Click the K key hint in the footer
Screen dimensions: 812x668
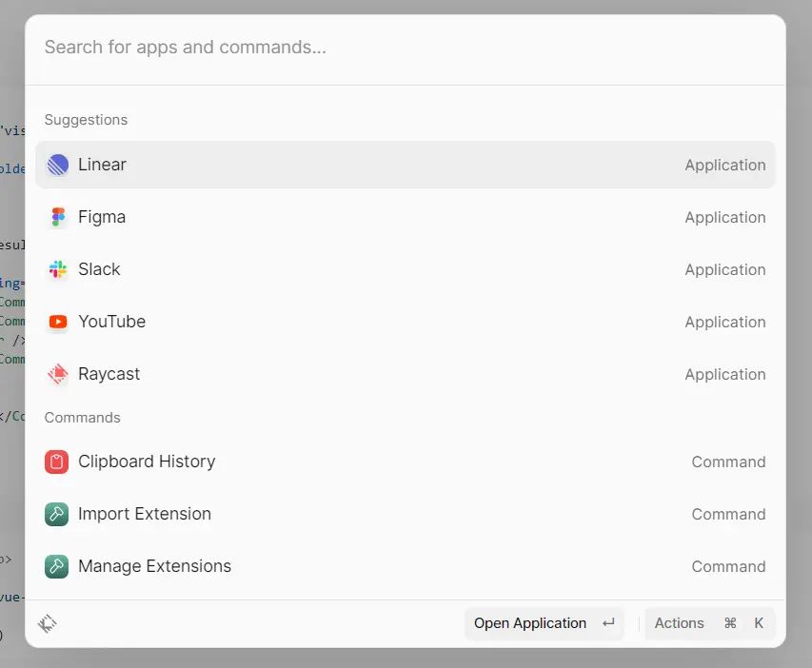pos(759,623)
